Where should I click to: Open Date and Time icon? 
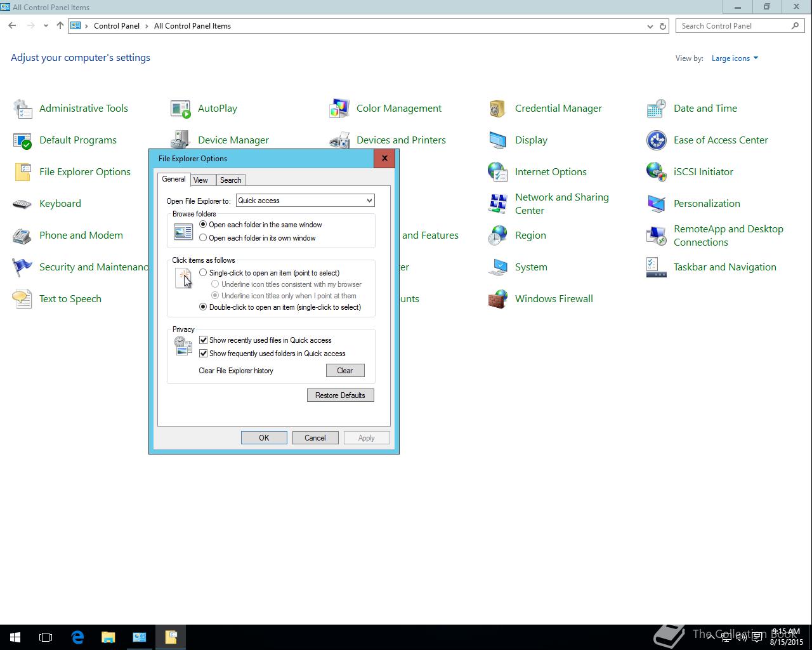tap(657, 109)
